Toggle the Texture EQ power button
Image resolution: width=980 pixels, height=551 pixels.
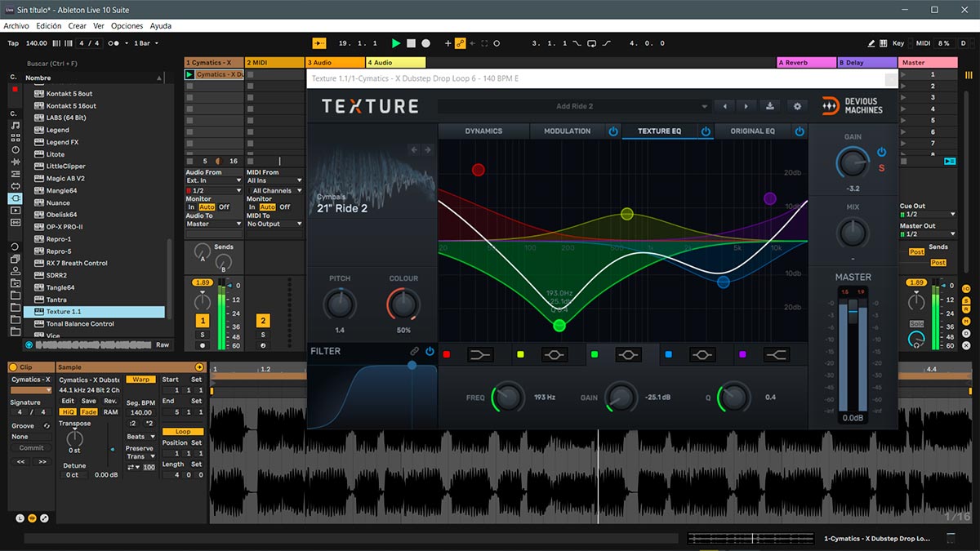tap(706, 131)
